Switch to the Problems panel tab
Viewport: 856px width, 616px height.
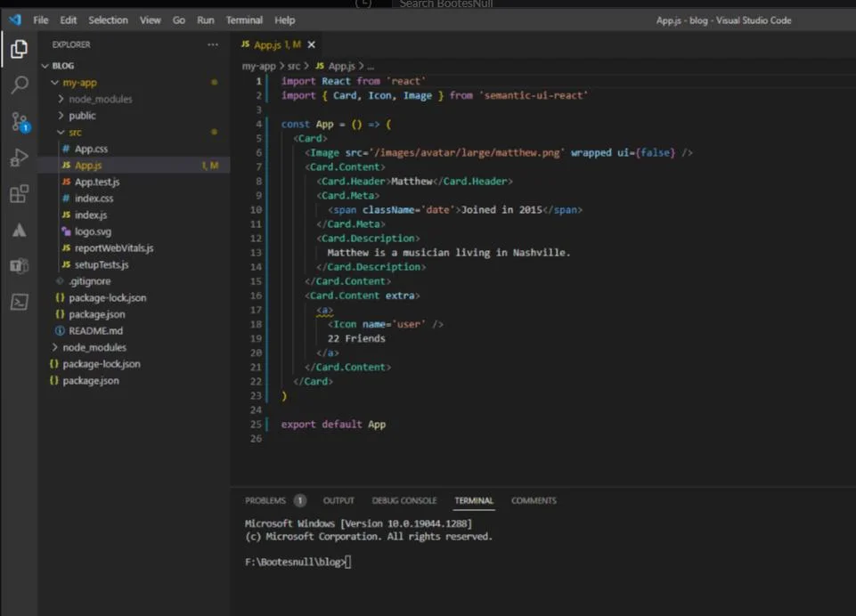[x=265, y=501]
